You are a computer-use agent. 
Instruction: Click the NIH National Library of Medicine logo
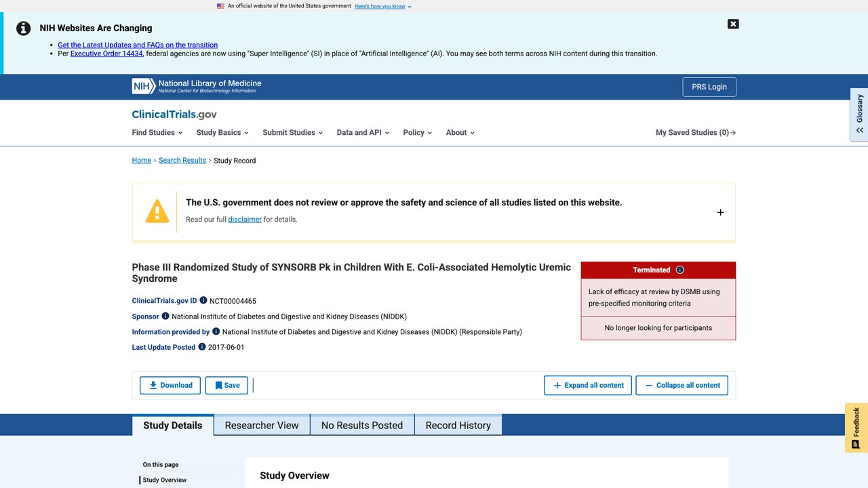pos(197,86)
